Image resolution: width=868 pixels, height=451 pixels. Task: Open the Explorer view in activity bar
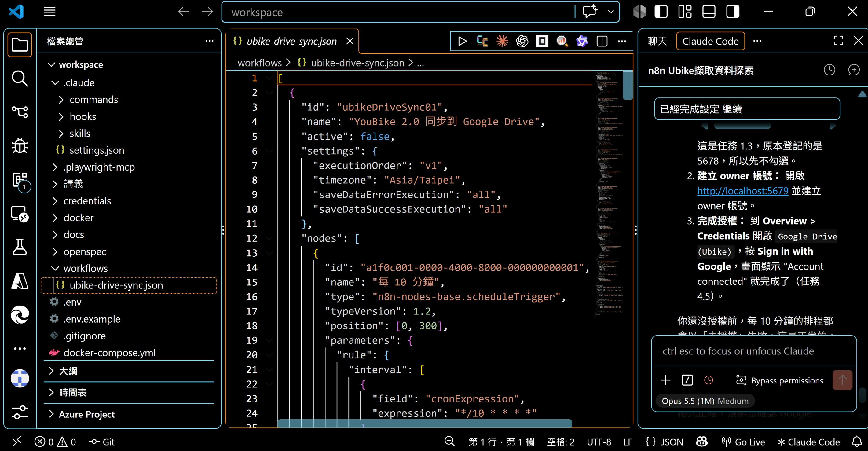(20, 45)
